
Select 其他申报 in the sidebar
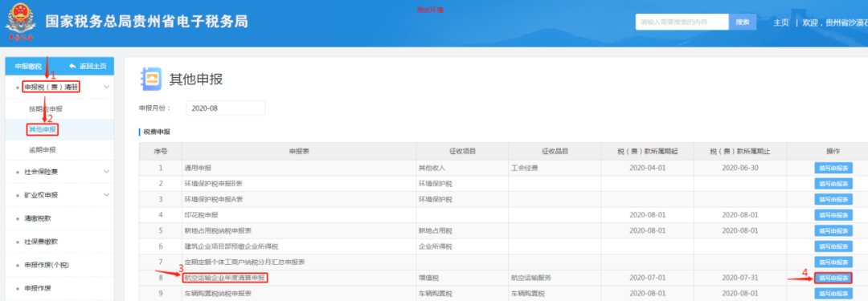[x=43, y=129]
